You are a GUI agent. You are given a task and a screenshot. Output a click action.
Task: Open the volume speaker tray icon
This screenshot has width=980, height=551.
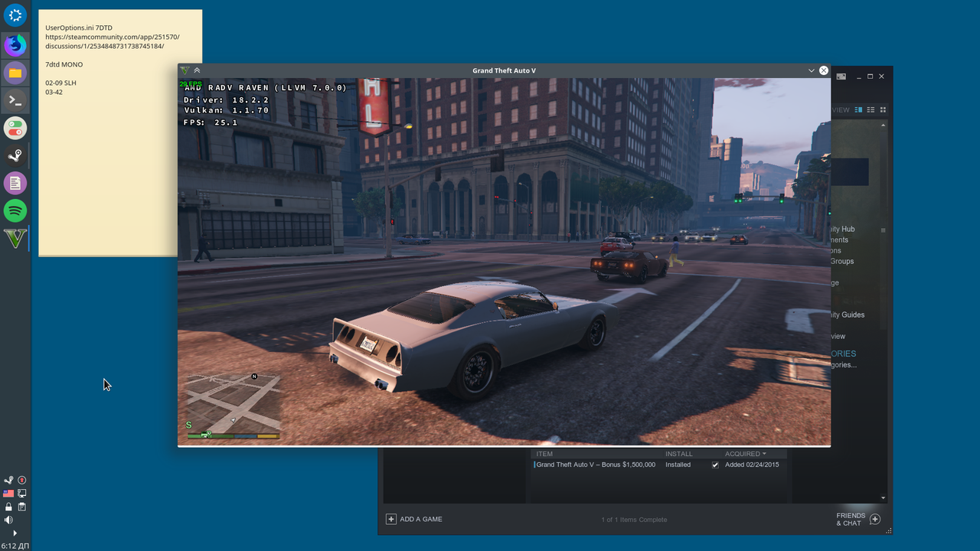pos(8,520)
